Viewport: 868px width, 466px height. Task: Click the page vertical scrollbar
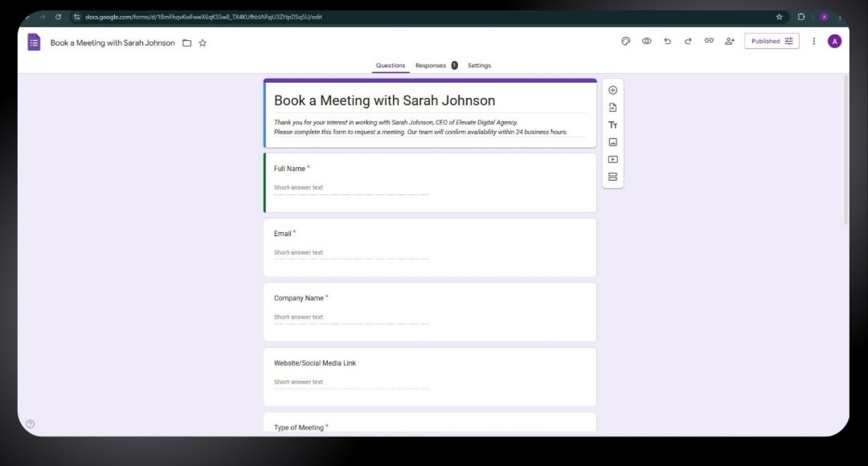click(x=845, y=149)
